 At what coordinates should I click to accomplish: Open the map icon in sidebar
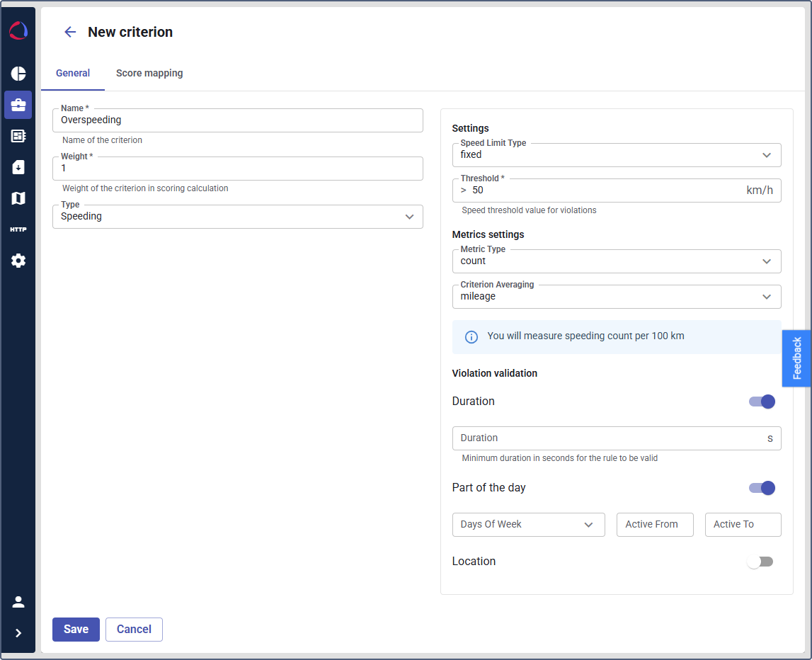click(18, 198)
